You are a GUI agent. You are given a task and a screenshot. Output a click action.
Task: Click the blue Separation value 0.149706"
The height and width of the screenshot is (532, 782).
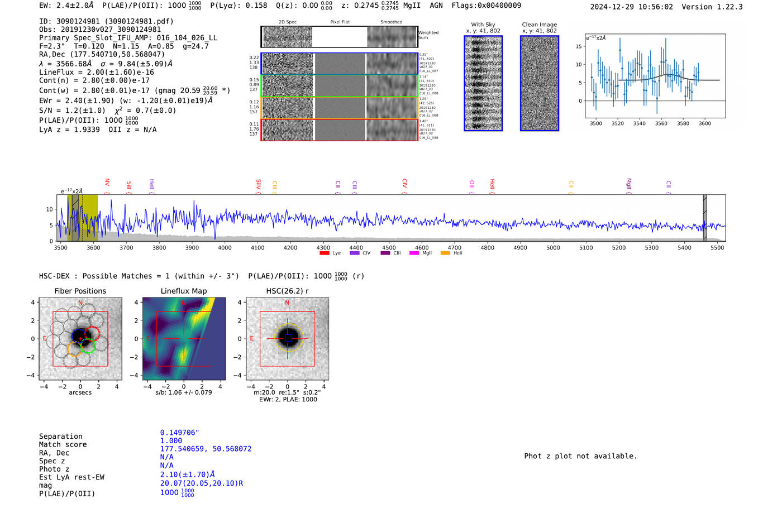coord(179,433)
